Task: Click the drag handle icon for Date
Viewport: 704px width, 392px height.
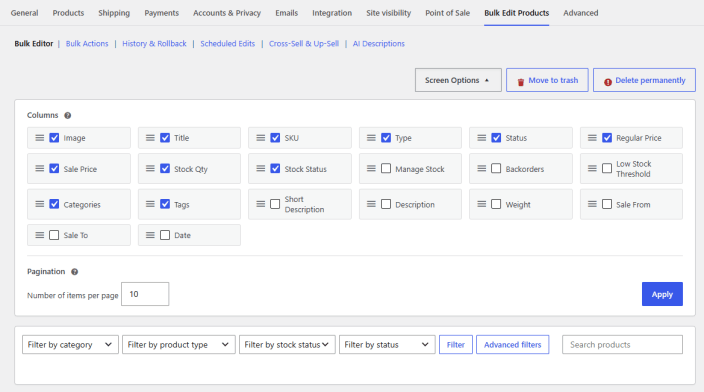Action: tap(150, 235)
